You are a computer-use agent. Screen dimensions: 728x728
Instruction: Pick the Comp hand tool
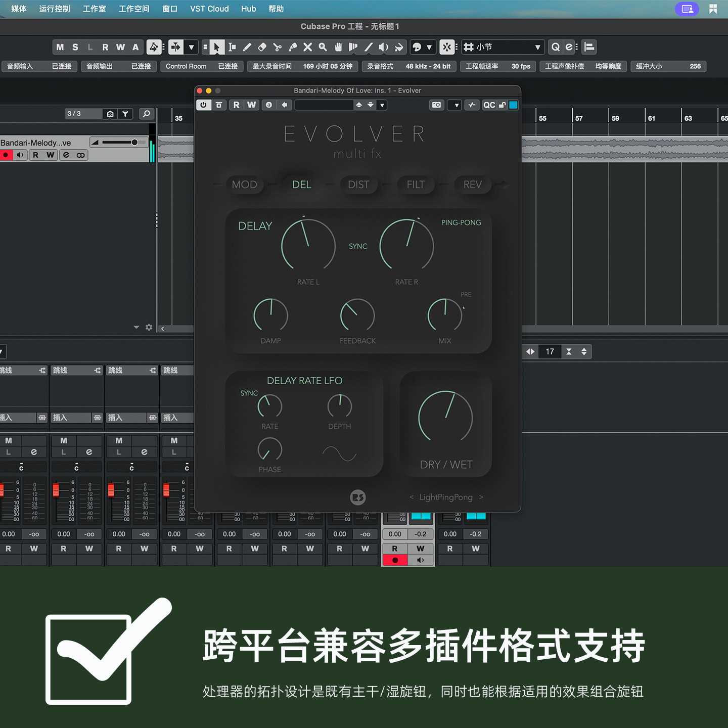click(x=338, y=47)
